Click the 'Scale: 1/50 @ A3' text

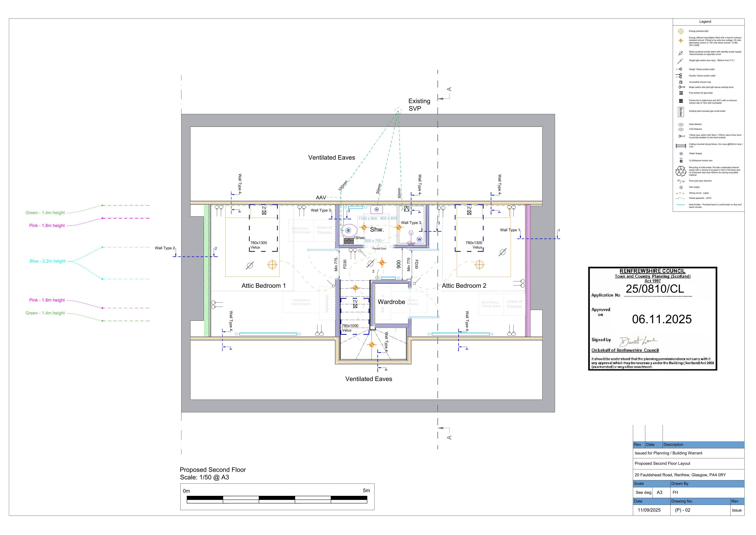pos(205,478)
